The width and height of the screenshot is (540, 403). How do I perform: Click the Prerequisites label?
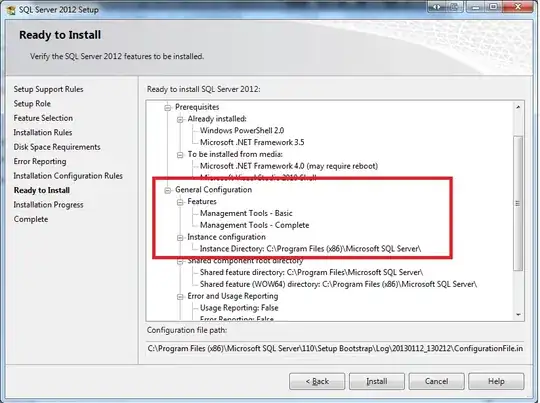pos(197,107)
